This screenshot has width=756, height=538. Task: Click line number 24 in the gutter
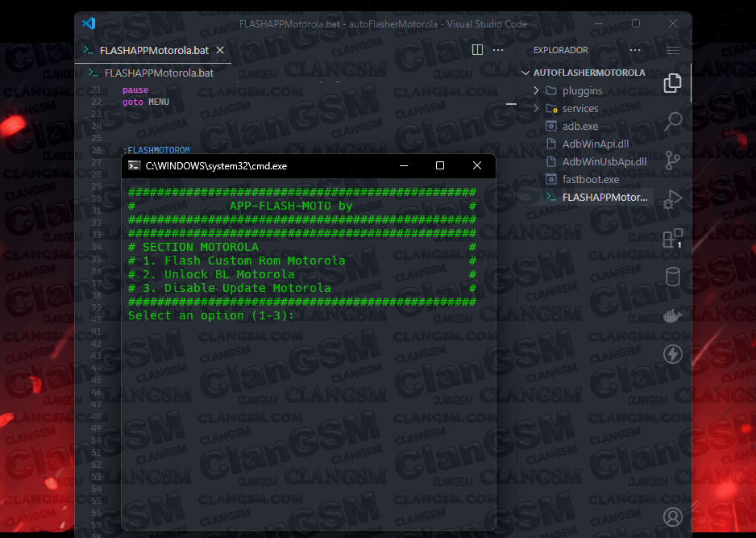[96, 126]
